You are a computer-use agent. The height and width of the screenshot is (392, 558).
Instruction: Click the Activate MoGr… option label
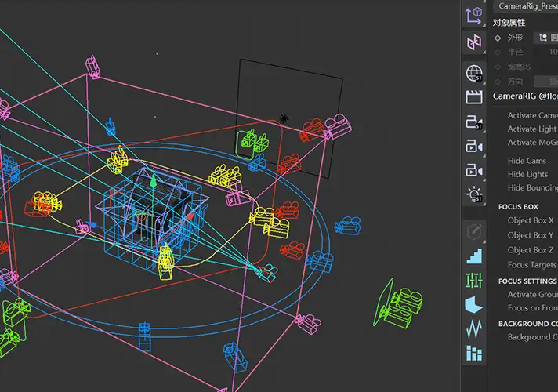click(x=533, y=143)
